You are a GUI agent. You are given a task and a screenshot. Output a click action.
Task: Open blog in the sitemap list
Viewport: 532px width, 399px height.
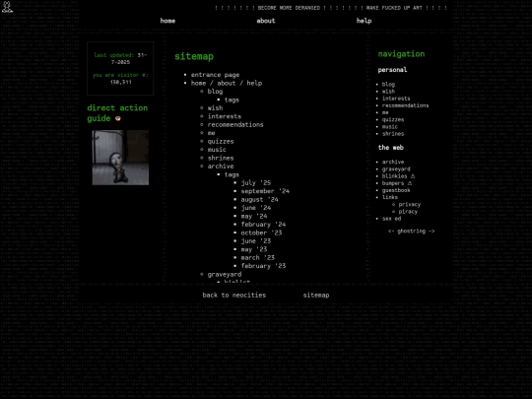point(215,92)
